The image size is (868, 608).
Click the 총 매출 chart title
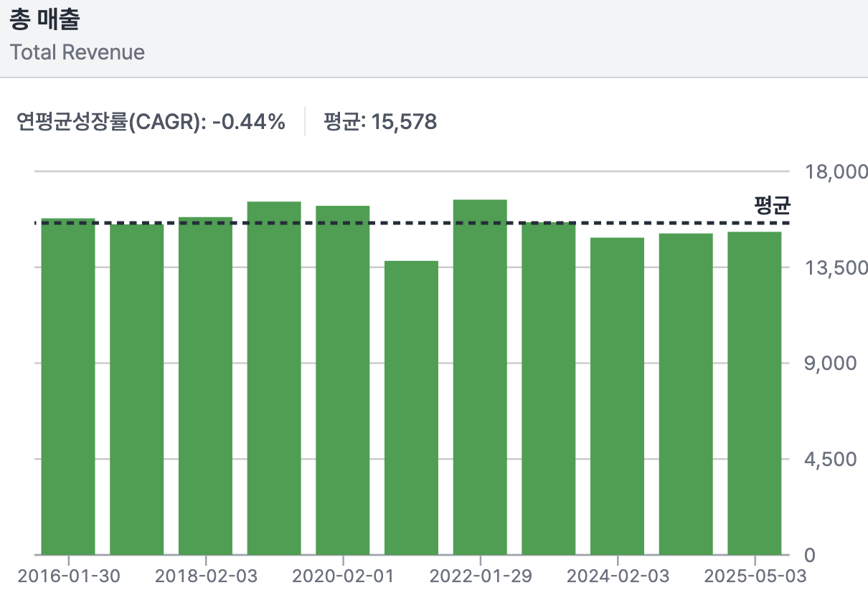pos(44,20)
